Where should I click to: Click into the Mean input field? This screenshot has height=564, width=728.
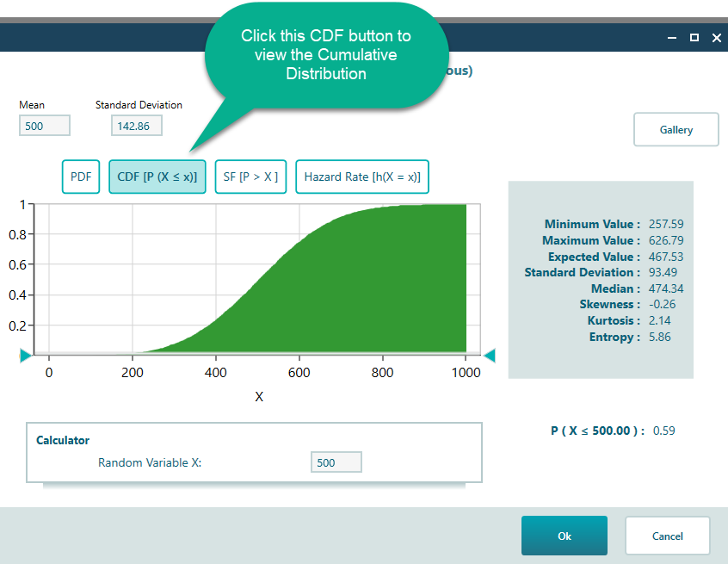click(x=45, y=126)
